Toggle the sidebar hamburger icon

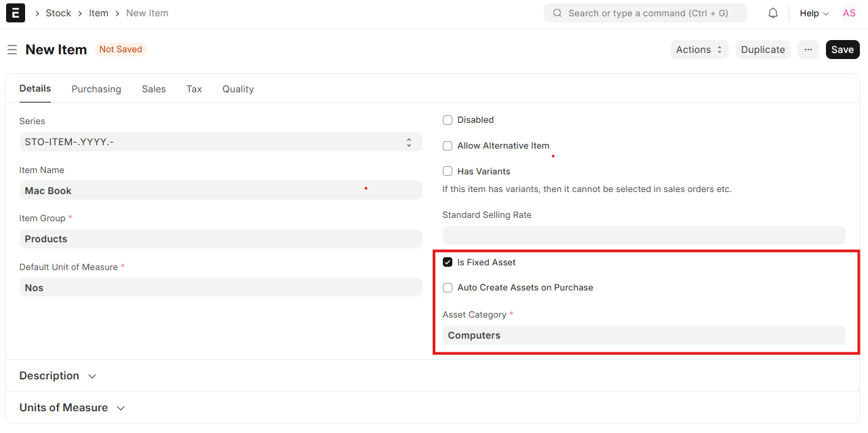pyautogui.click(x=12, y=50)
